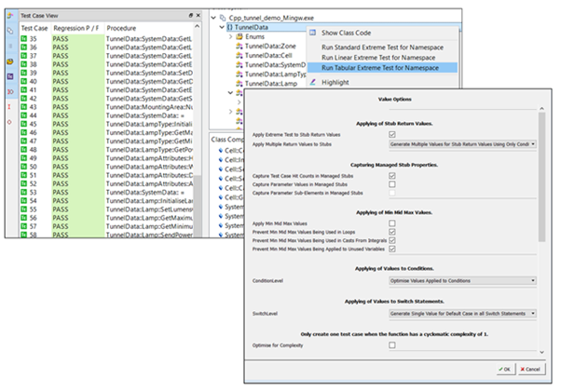561x392 pixels.
Task: Click the Cpp_tunnel_demo_Mingw.exe file icon
Action: [x=223, y=18]
